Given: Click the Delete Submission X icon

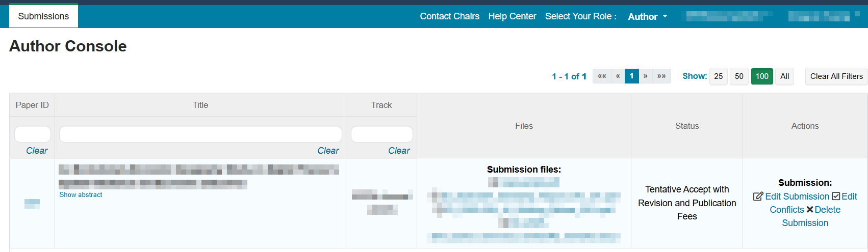Looking at the screenshot, I should coord(809,210).
